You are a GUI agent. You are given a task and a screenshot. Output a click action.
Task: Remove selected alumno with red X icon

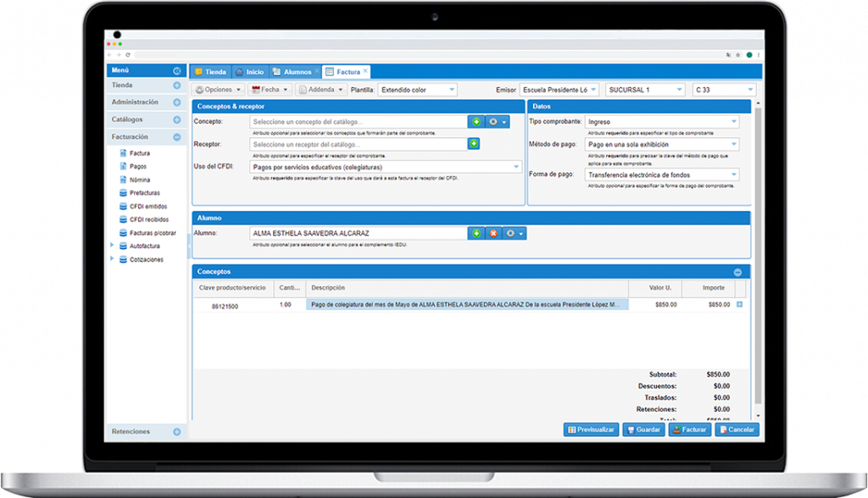pos(492,233)
